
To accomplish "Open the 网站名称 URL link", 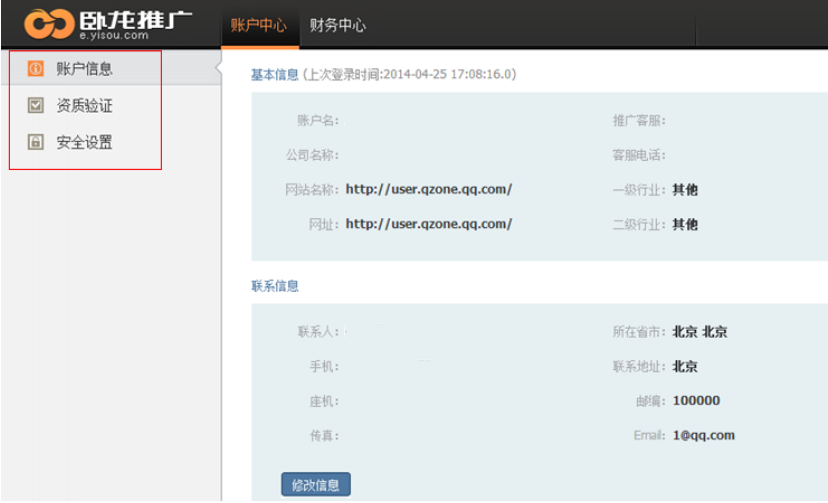I will (429, 189).
